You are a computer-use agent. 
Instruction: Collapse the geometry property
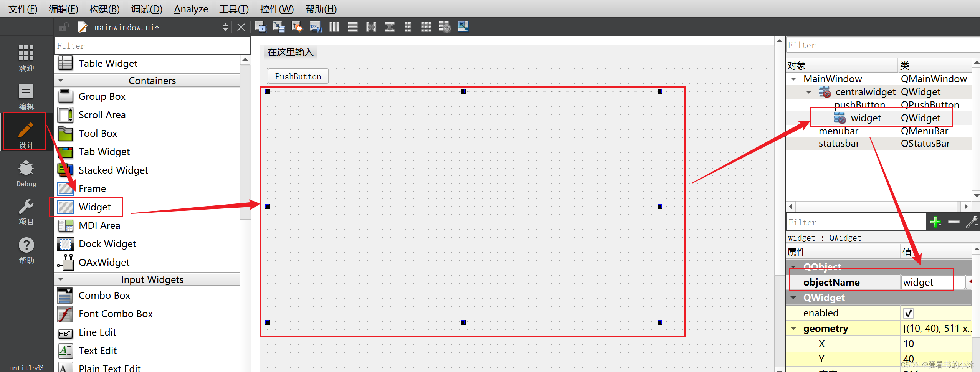[793, 329]
